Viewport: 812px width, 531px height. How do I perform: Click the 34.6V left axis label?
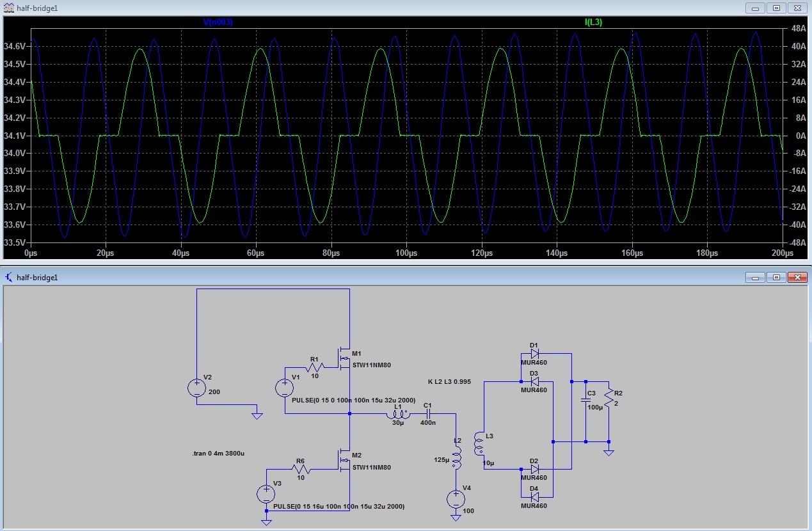[x=15, y=47]
